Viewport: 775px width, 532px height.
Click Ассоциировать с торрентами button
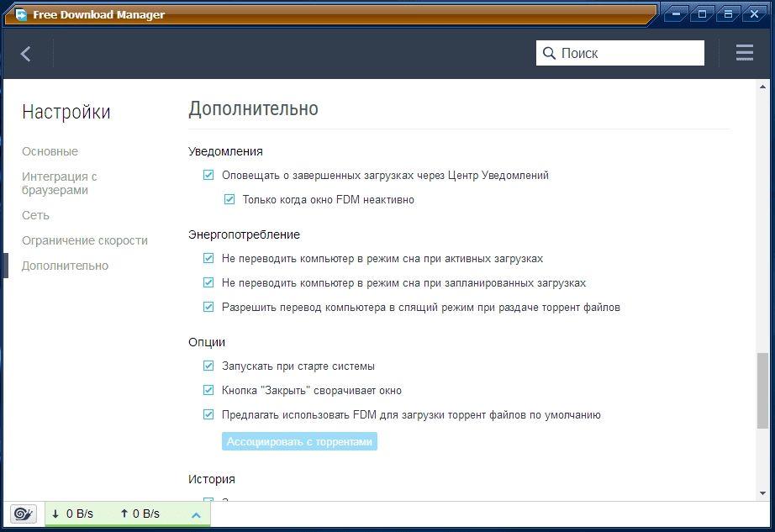tap(299, 441)
